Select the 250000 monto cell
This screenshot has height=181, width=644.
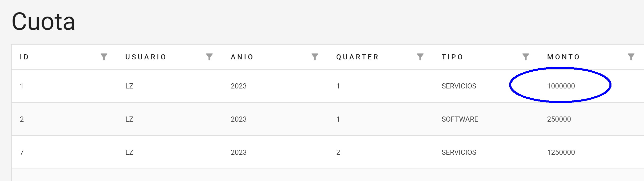click(559, 119)
